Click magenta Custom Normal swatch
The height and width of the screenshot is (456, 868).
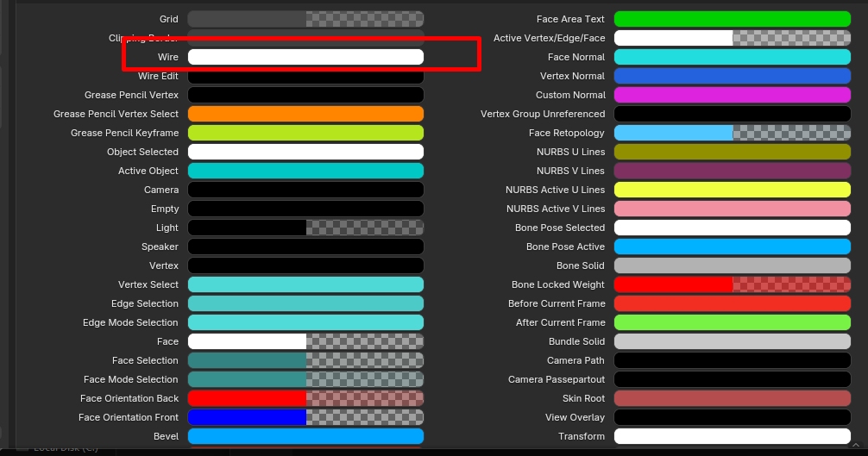pos(733,95)
